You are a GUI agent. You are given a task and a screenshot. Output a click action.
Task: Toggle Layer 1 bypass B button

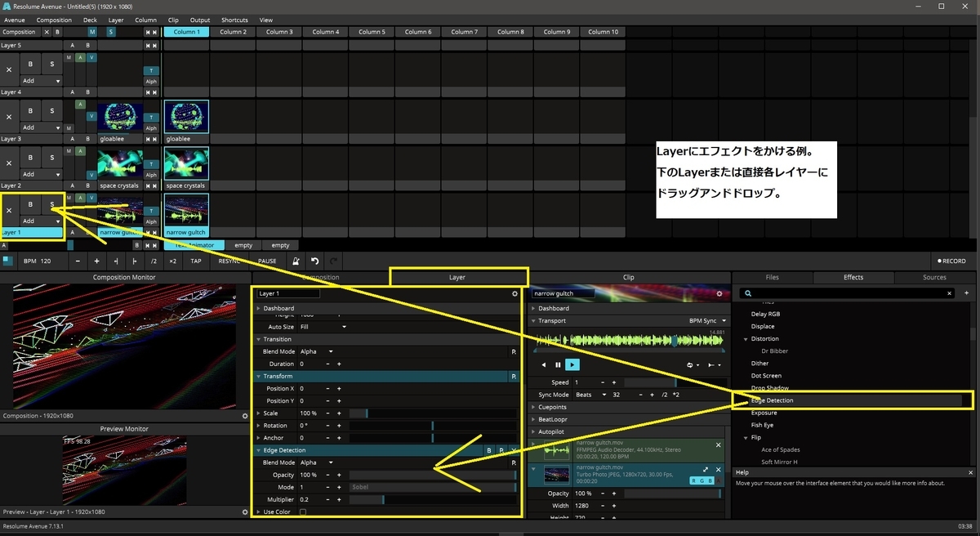pos(30,204)
